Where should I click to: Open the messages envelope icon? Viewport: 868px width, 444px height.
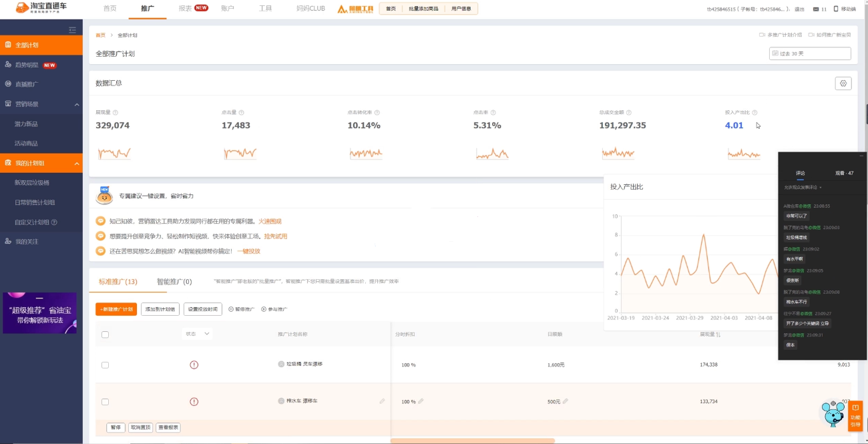pyautogui.click(x=815, y=9)
